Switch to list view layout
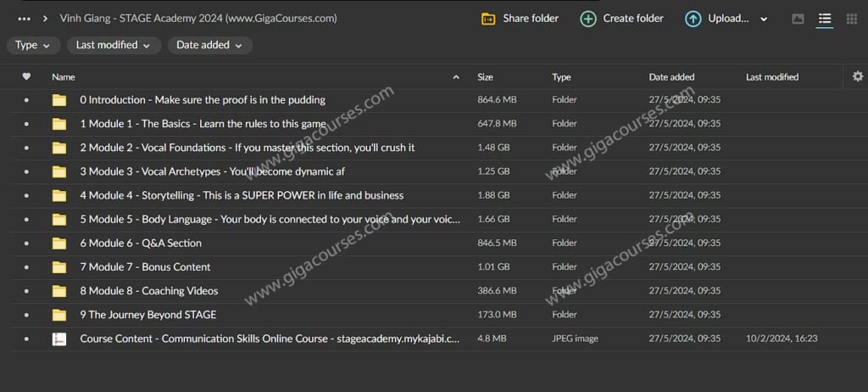The width and height of the screenshot is (868, 392). 824,19
